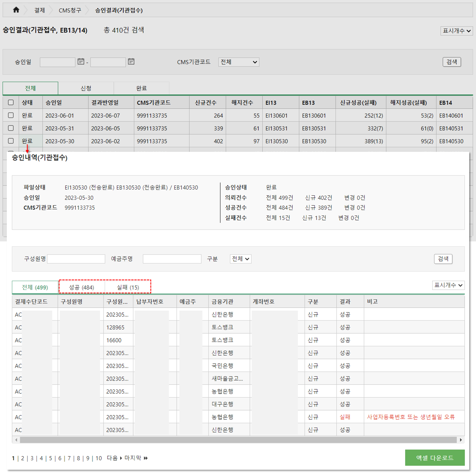Click the 구성원명 input field
476x476 pixels.
click(x=76, y=259)
